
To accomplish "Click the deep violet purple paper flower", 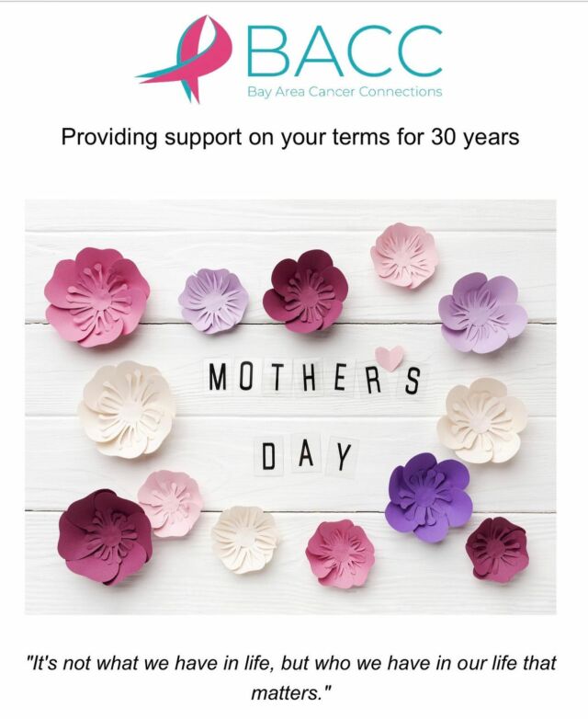I will [x=427, y=495].
